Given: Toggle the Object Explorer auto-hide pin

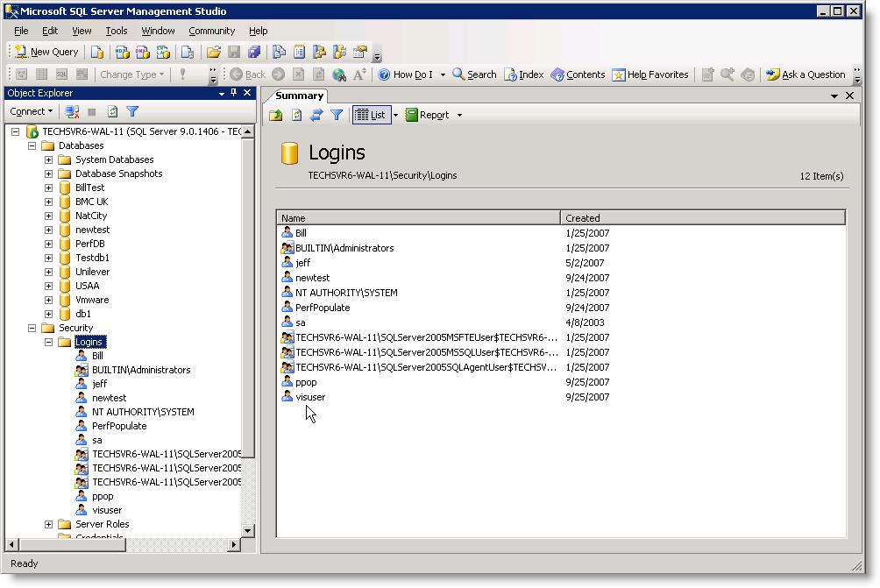Looking at the screenshot, I should pos(233,93).
